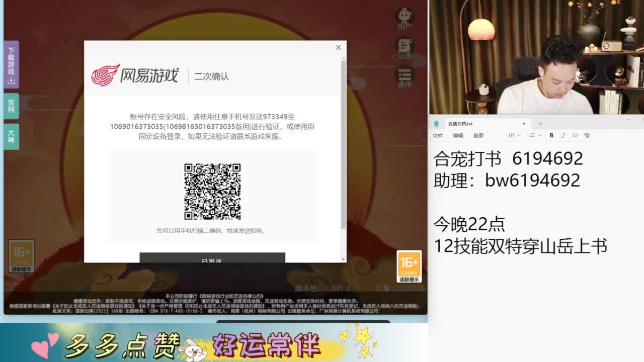Click the streamer webcam feed
The image size is (644, 362).
(x=536, y=57)
